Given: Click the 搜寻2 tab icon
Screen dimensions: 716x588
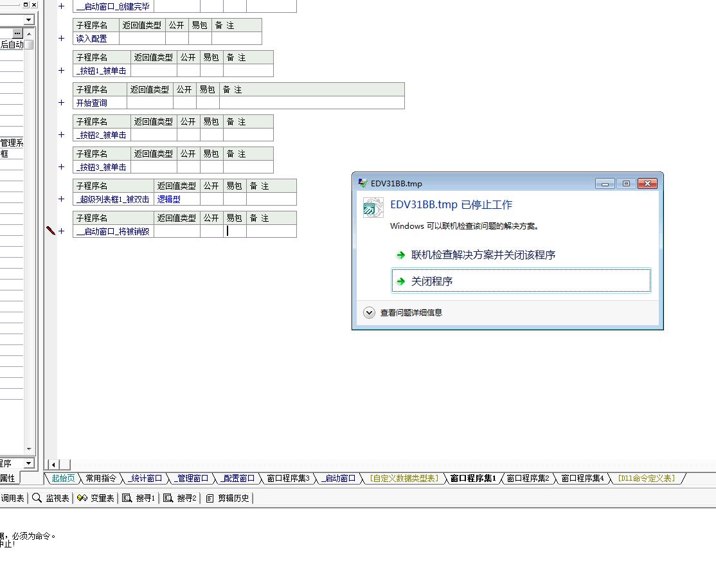Looking at the screenshot, I should (168, 498).
